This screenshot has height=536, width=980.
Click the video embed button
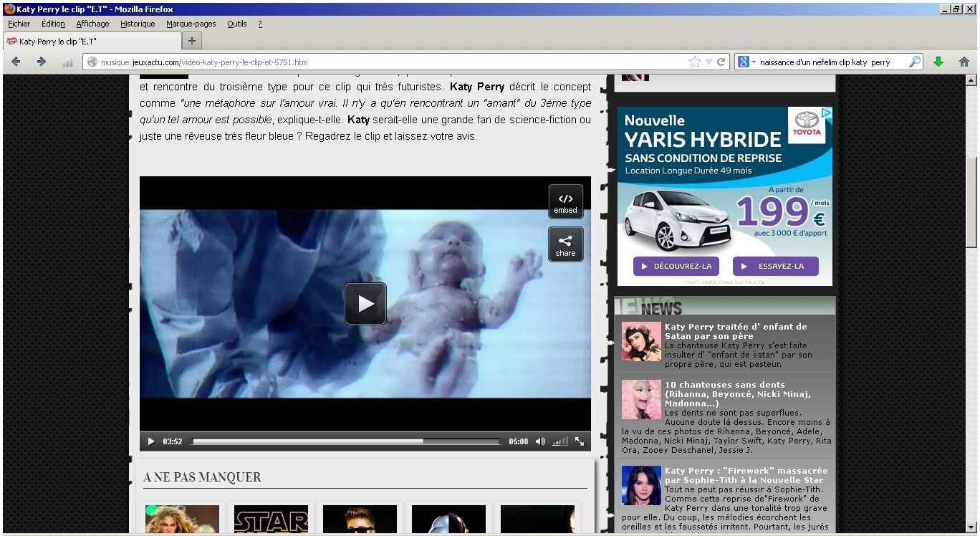coord(565,202)
